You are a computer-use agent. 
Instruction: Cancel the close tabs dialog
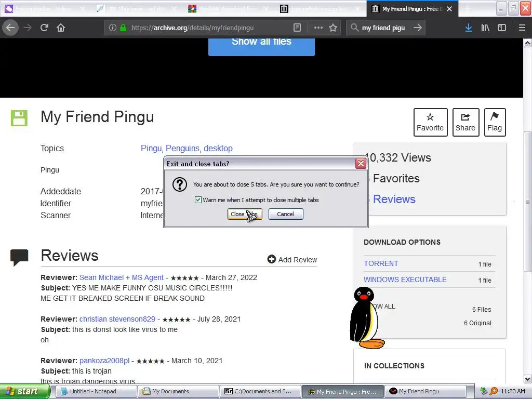[286, 214]
